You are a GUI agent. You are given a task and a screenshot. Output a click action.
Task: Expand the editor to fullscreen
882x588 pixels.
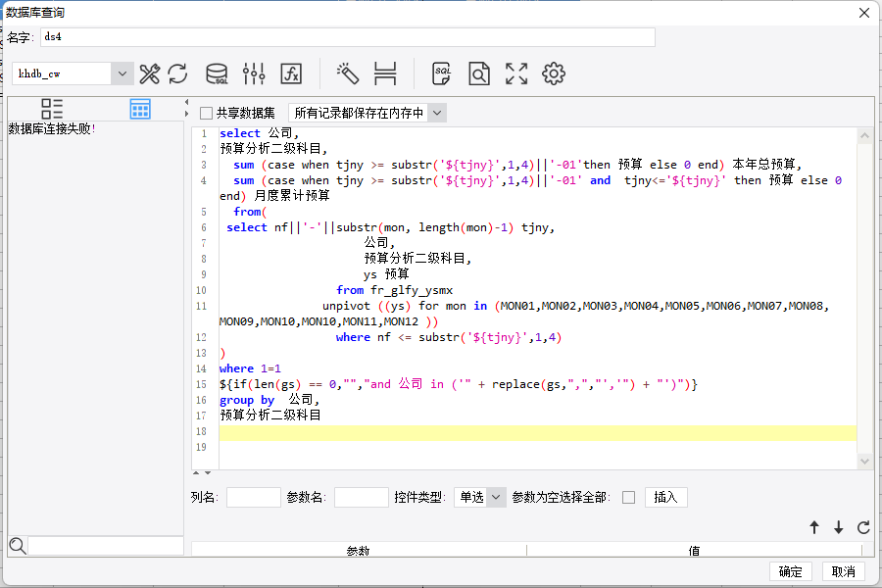(x=516, y=73)
